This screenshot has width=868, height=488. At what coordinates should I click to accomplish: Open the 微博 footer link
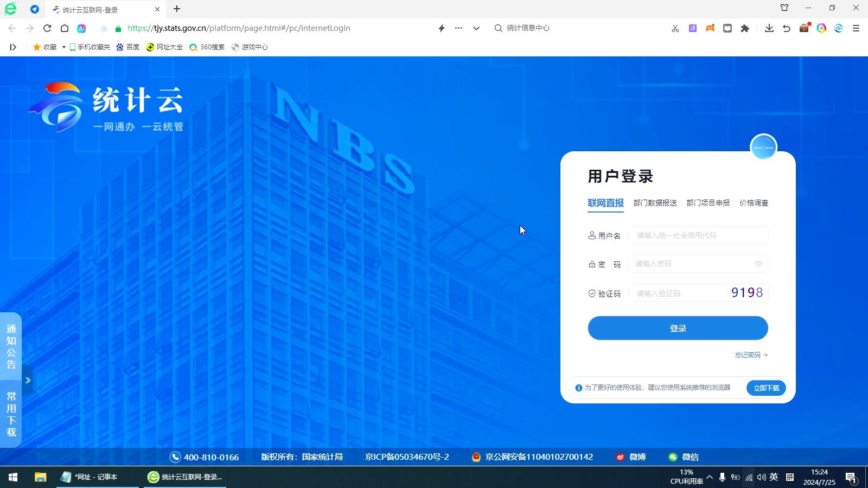[631, 457]
